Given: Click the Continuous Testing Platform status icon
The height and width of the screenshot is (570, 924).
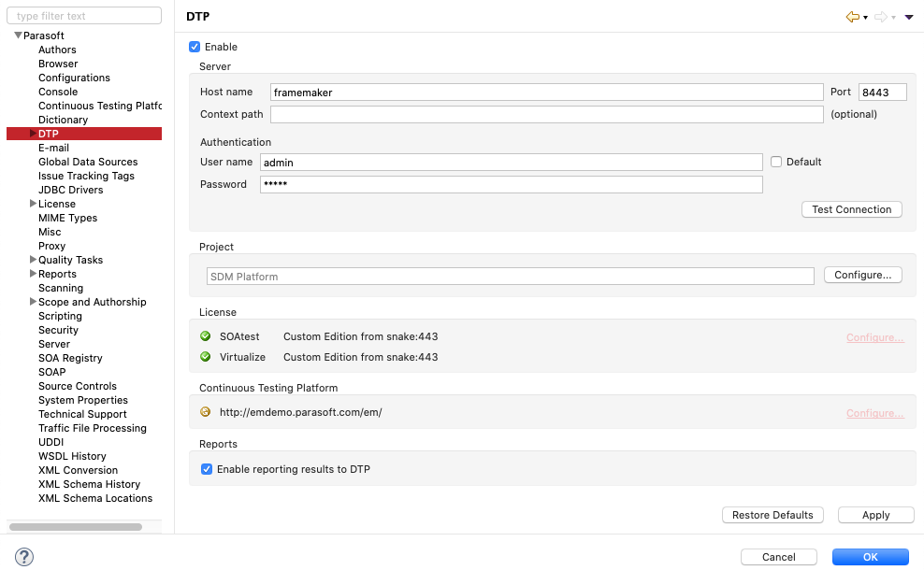Looking at the screenshot, I should (x=205, y=412).
